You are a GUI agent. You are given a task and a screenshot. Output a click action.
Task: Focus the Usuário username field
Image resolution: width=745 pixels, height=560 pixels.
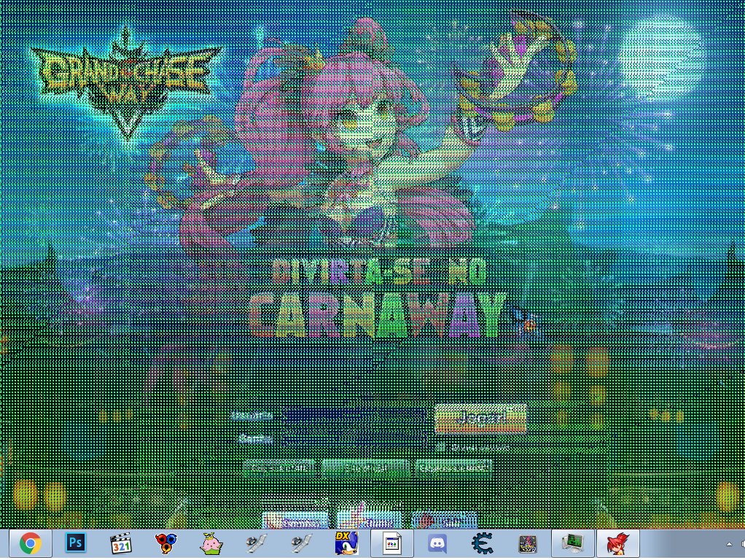coord(354,417)
